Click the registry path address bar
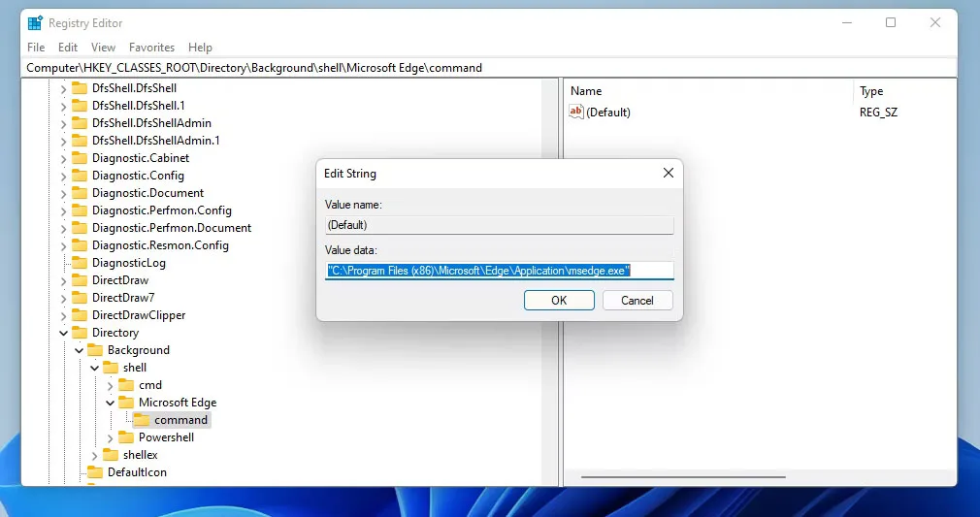 [489, 68]
